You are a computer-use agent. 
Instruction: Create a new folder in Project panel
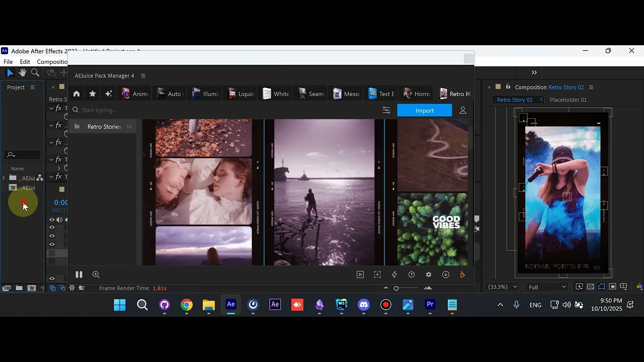pos(19,288)
